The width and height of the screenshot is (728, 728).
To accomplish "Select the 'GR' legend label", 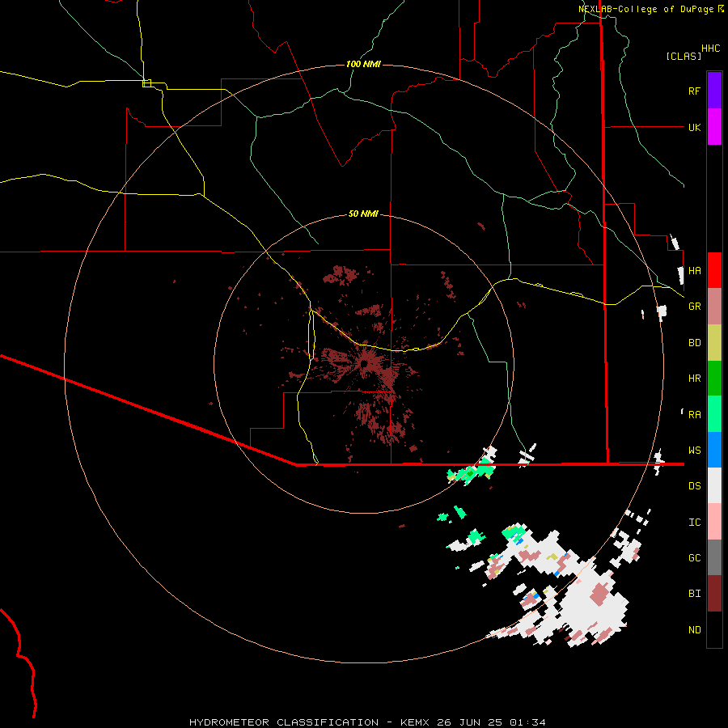I will pos(694,307).
